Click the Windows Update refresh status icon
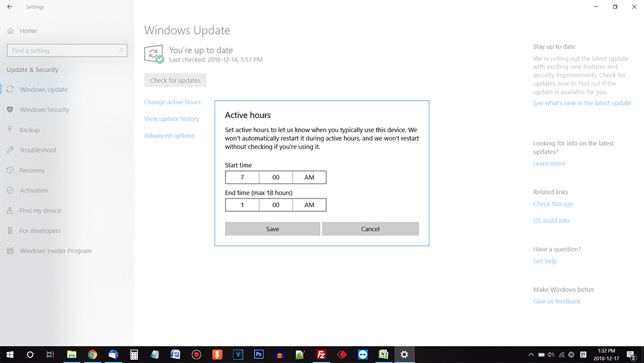Image resolution: width=644 pixels, height=363 pixels. (x=154, y=54)
